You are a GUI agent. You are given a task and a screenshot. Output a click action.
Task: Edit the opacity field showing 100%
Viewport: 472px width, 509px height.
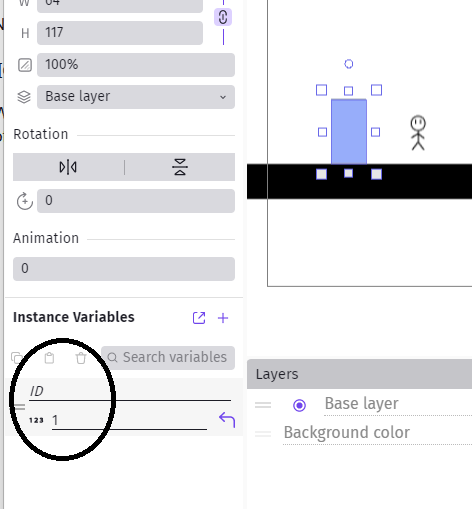[x=136, y=65]
